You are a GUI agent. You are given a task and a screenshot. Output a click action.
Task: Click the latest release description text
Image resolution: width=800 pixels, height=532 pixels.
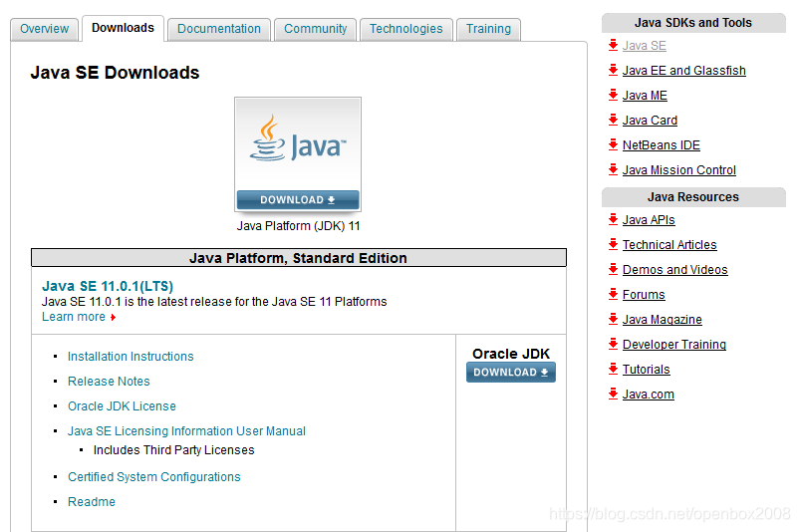214,302
